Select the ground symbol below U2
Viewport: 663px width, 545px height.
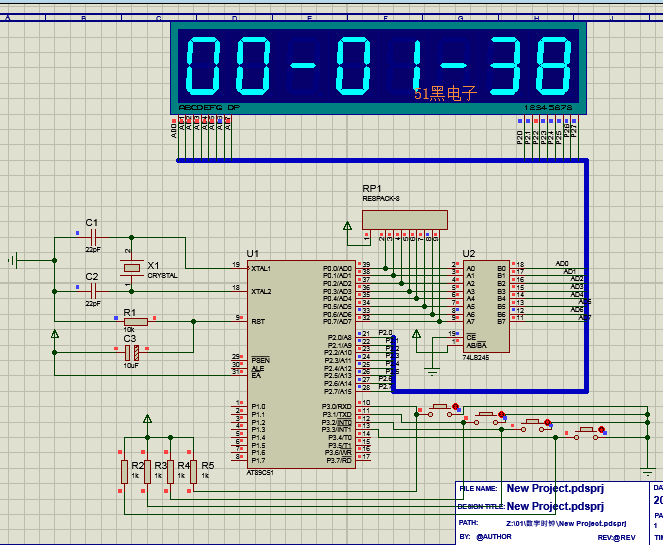(432, 372)
